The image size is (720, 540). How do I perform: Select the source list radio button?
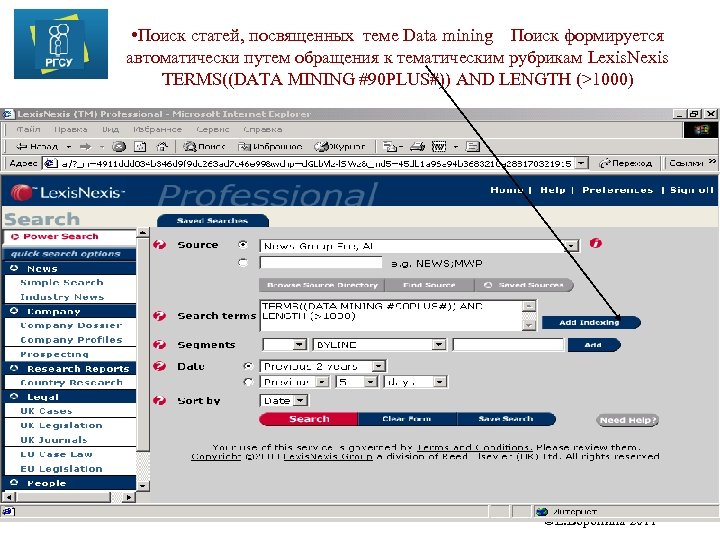click(x=243, y=245)
